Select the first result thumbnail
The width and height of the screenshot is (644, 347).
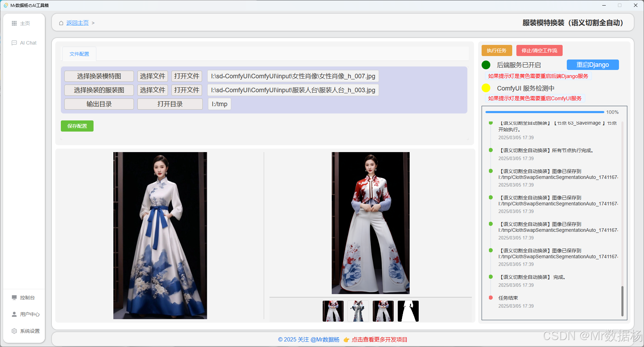pyautogui.click(x=333, y=311)
